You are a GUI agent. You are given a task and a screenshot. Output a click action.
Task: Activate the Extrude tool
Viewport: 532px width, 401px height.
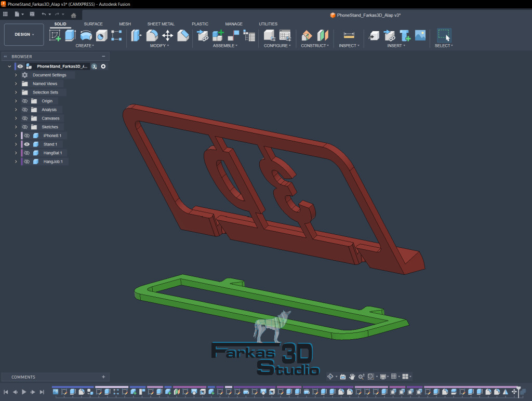point(70,35)
